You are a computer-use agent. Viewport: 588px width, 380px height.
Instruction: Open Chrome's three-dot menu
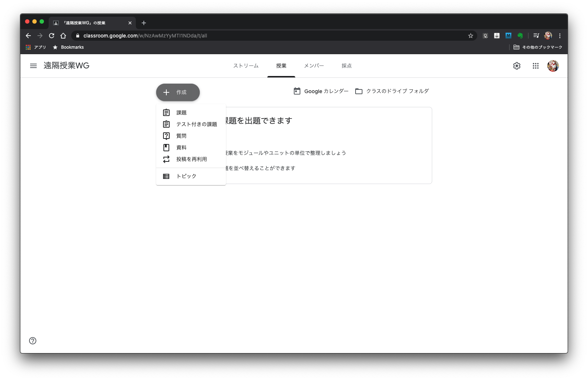pyautogui.click(x=560, y=36)
